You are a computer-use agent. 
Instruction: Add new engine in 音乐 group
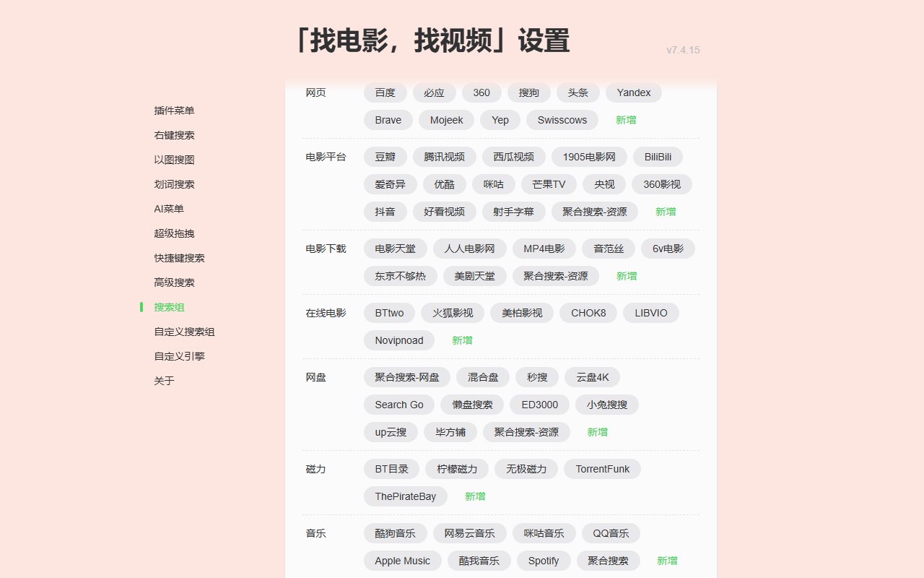667,561
